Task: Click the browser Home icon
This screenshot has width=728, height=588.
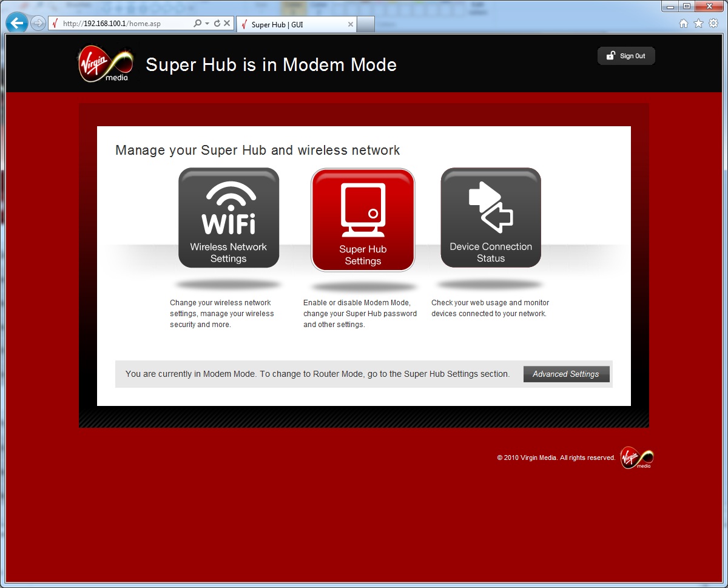Action: click(684, 24)
